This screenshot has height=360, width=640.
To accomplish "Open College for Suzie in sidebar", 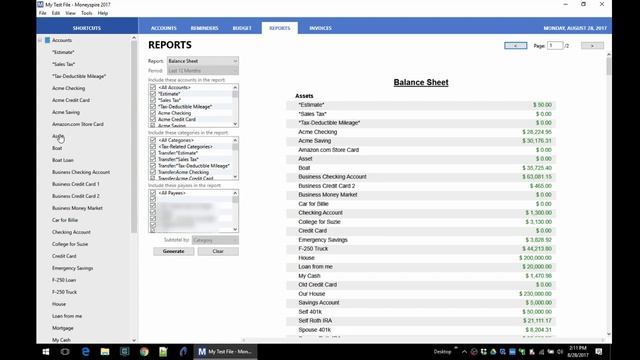I will [x=70, y=244].
